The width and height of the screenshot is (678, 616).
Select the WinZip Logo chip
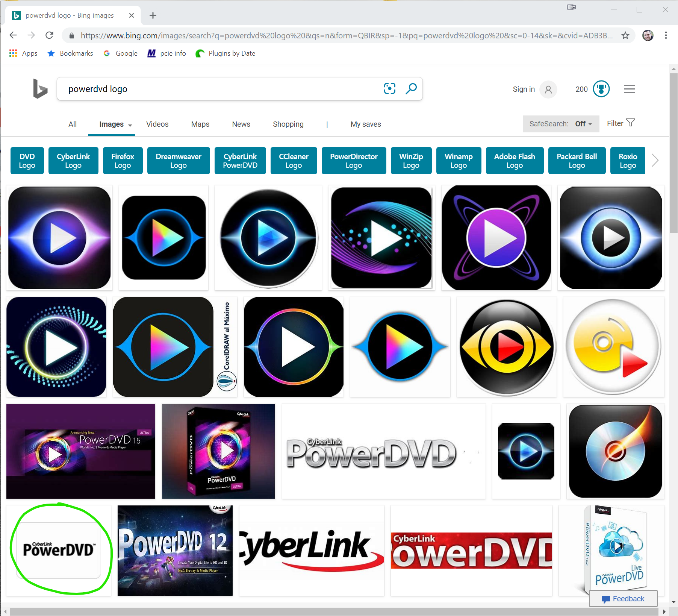click(411, 161)
